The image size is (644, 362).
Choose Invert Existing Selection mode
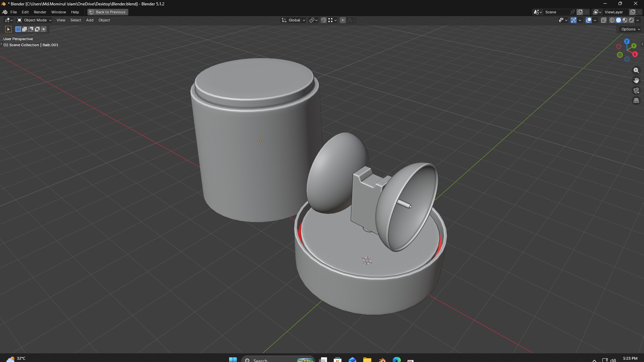(37, 29)
